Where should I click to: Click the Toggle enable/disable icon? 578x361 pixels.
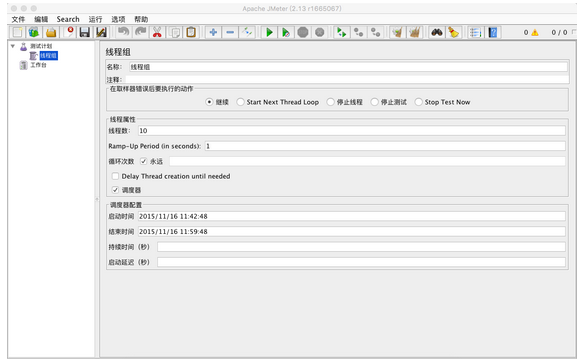click(x=247, y=32)
